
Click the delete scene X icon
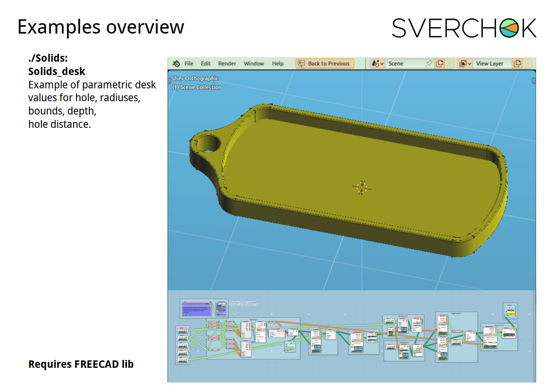(x=450, y=64)
